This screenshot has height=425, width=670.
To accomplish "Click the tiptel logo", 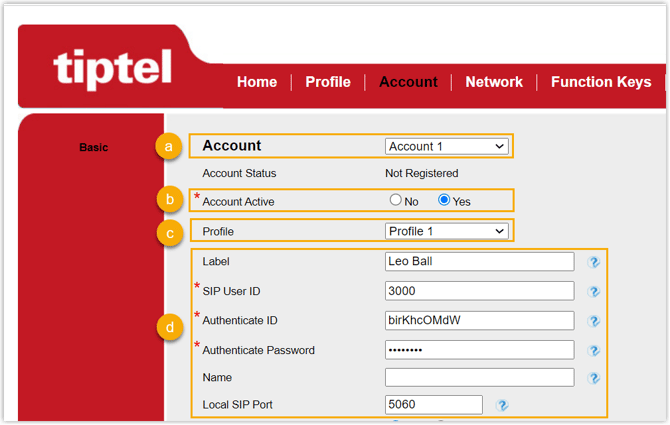I will click(112, 67).
